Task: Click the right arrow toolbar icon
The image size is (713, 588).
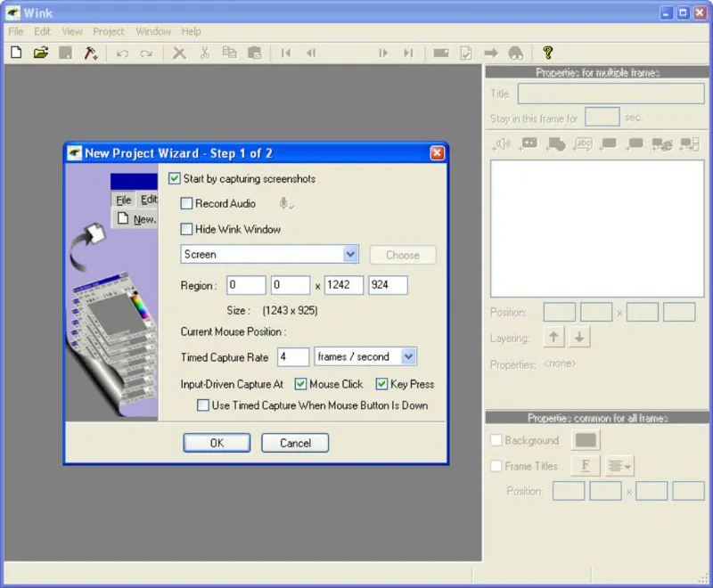Action: (x=491, y=53)
